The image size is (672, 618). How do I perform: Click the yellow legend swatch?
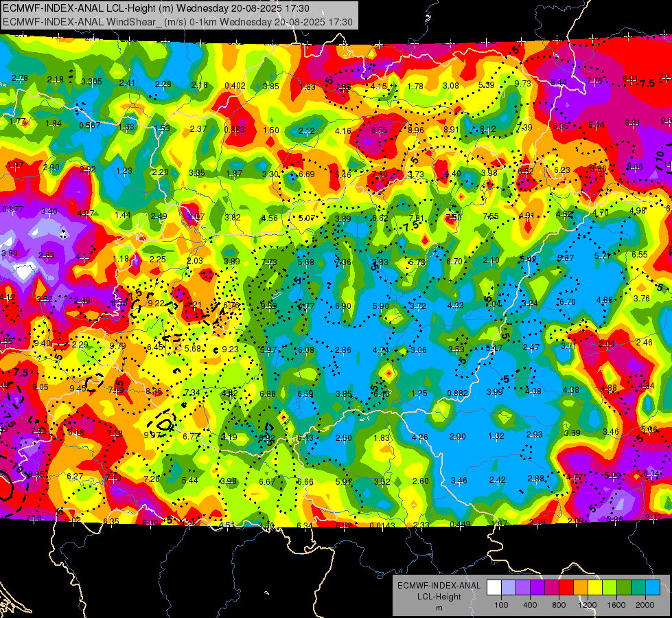point(595,587)
